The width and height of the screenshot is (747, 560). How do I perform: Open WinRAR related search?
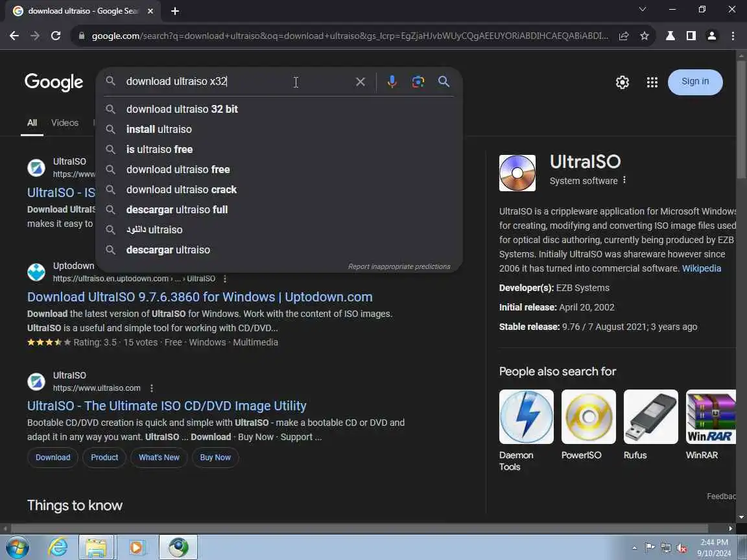point(711,425)
